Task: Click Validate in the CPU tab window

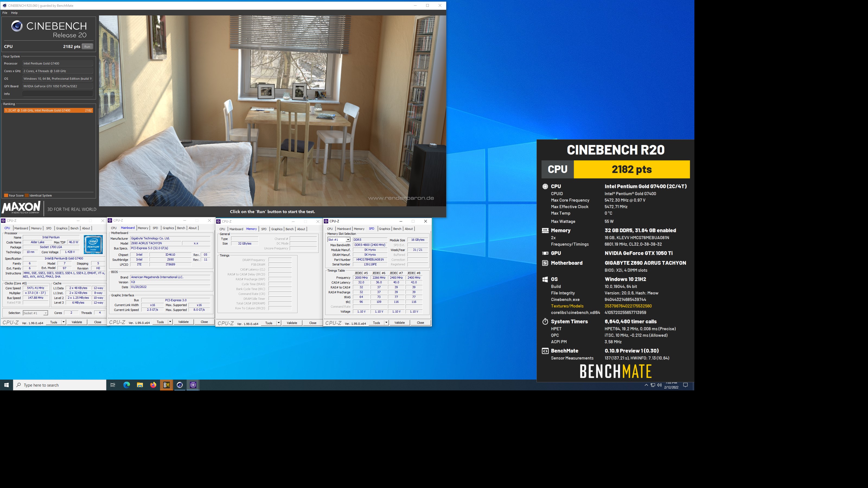Action: [x=77, y=322]
